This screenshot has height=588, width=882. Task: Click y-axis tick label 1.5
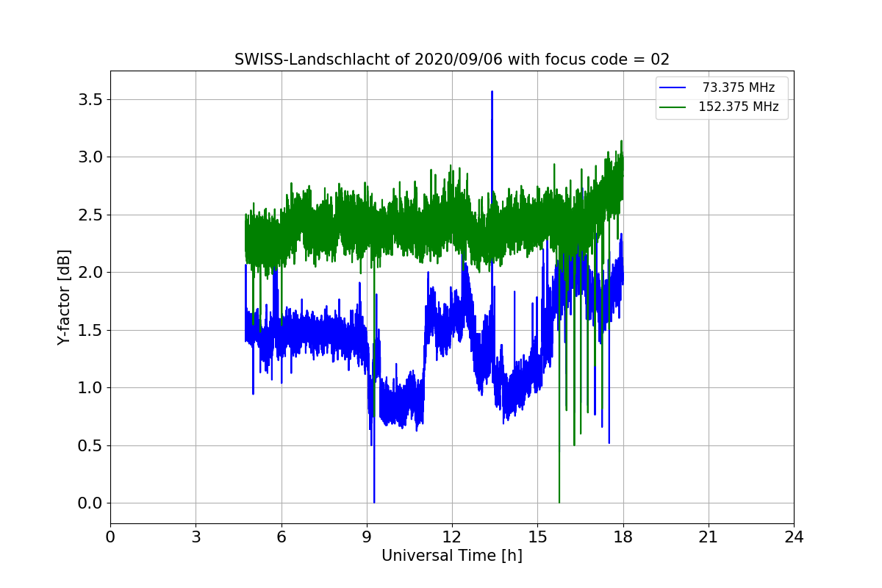pos(91,330)
